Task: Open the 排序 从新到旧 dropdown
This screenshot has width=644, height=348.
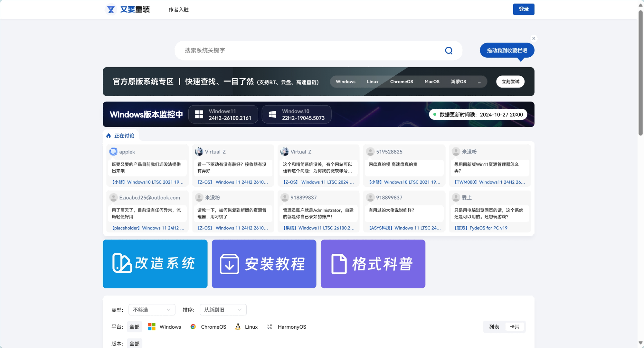Action: click(223, 310)
